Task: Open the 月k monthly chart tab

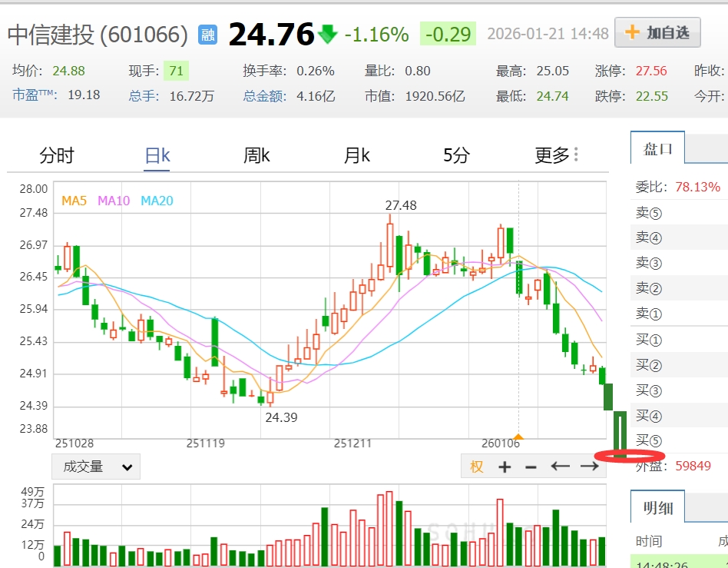Action: click(356, 155)
